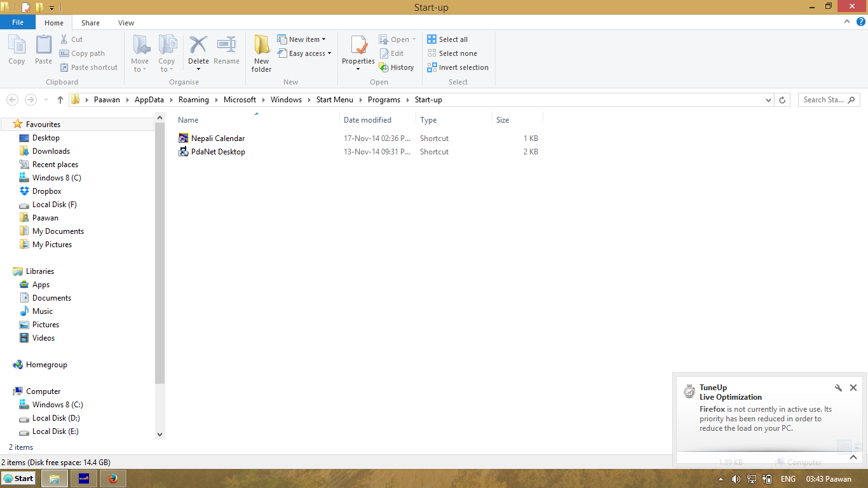Open the File menu
The height and width of the screenshot is (488, 868).
coord(18,22)
